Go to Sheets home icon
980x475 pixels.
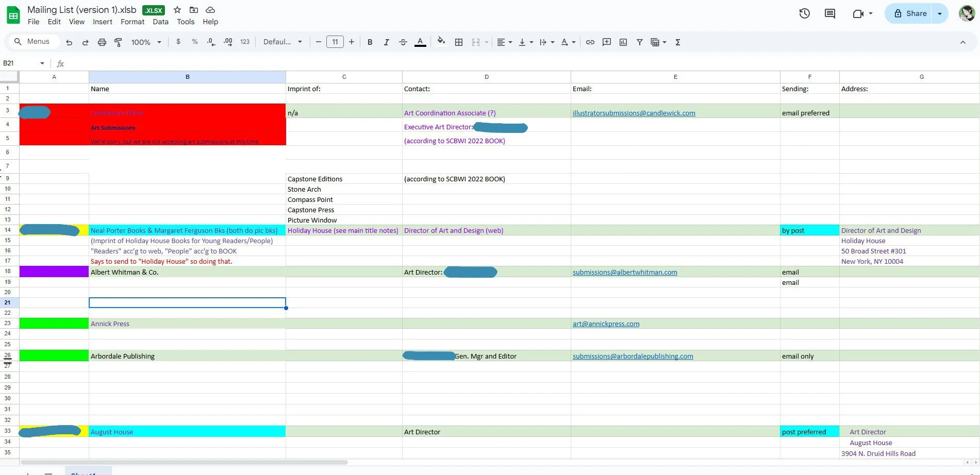click(x=13, y=15)
